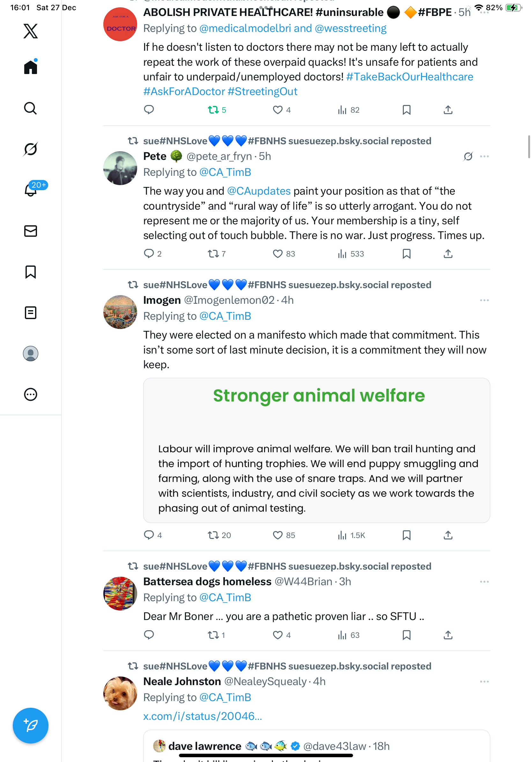This screenshot has height=762, width=532.
Task: Tap the compose new post button
Action: click(31, 725)
